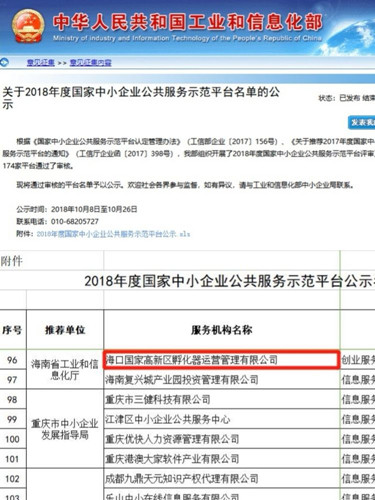Click the 海南省工业和信息化厅 cell
The image size is (375, 500).
(65, 369)
